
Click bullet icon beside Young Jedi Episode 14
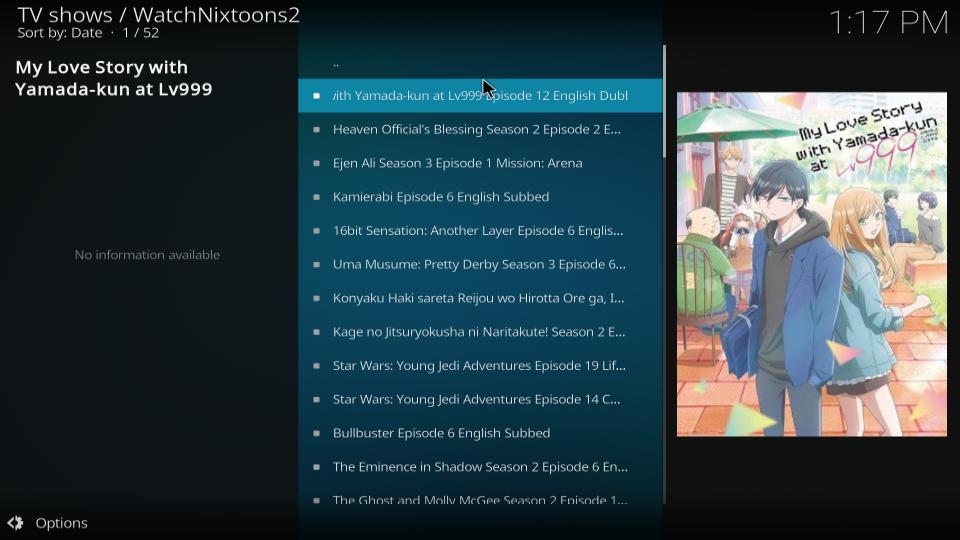tap(316, 399)
